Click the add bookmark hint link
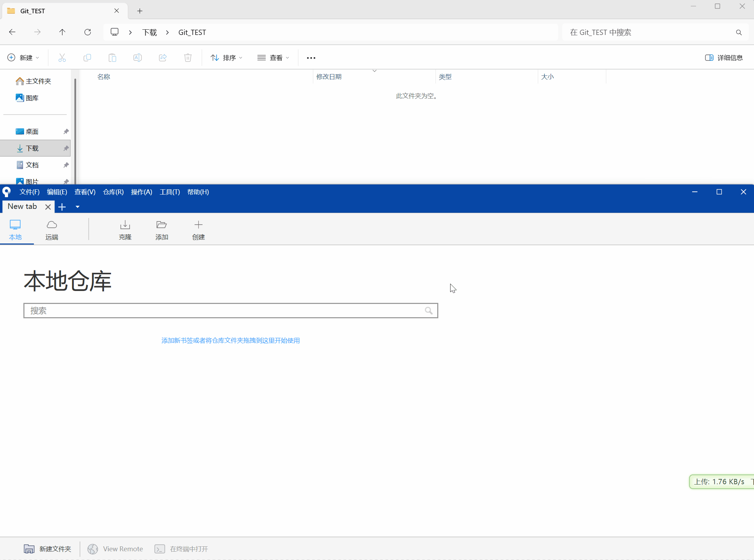This screenshot has width=754, height=560. click(x=230, y=340)
